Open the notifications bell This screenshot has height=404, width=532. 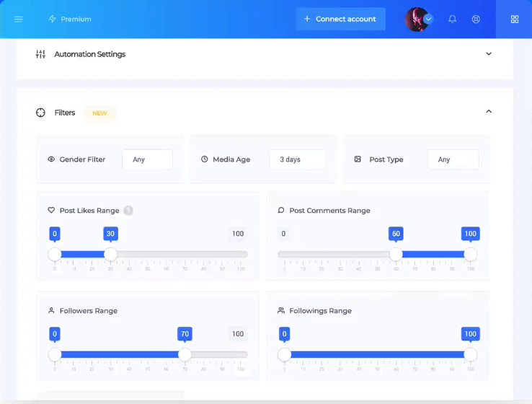[x=452, y=19]
